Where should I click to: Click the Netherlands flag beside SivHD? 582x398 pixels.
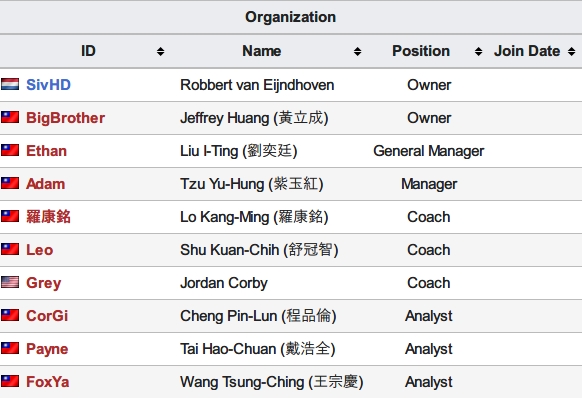pyautogui.click(x=10, y=84)
